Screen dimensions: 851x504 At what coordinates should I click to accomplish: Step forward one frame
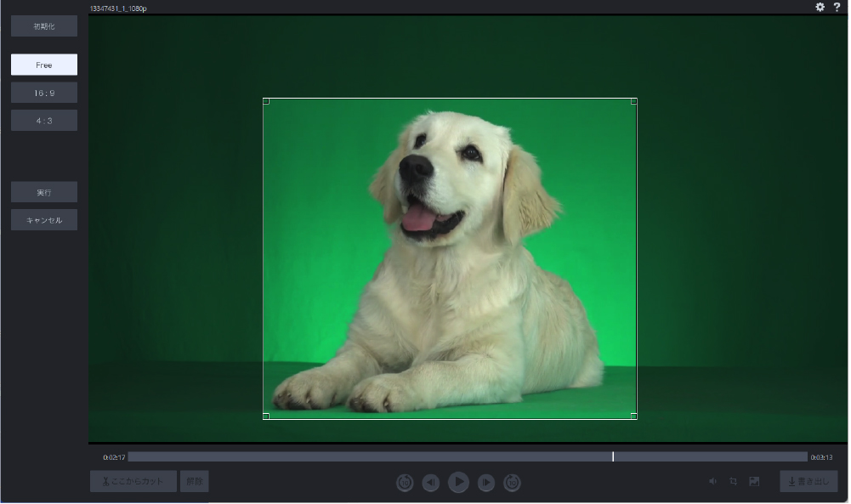click(x=485, y=483)
